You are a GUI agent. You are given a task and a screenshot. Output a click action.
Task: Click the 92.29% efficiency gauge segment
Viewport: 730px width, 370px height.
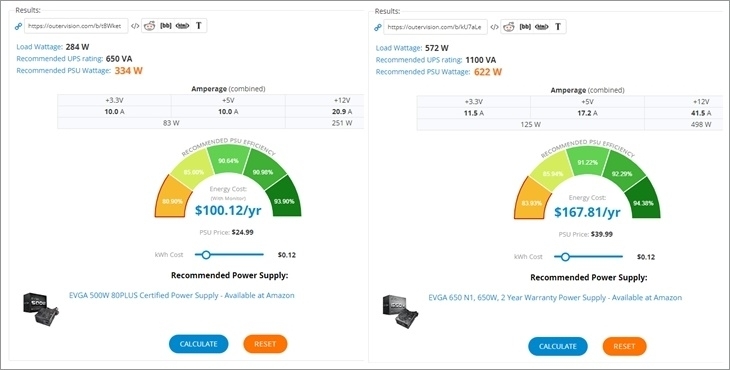pos(622,173)
